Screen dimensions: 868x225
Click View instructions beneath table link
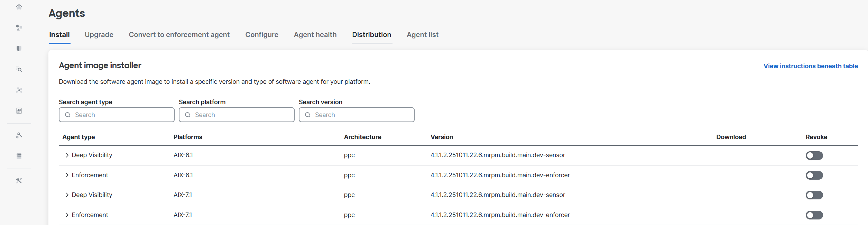coord(810,66)
